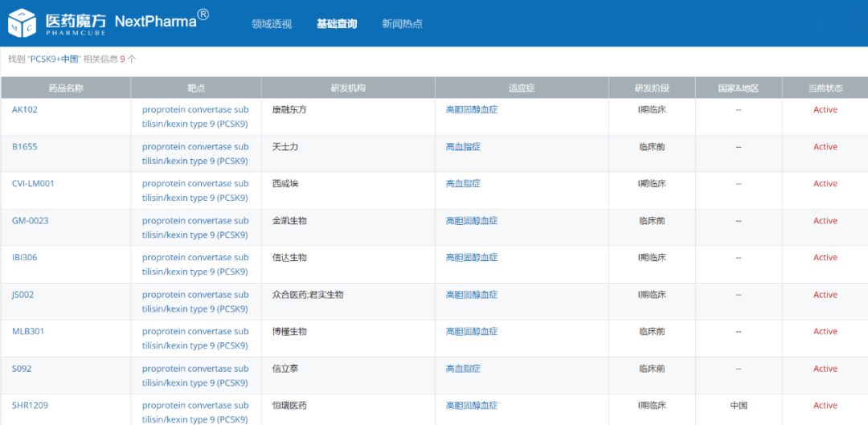Click I期临床 stage in IBI306 row
This screenshot has width=868, height=425.
click(x=652, y=257)
